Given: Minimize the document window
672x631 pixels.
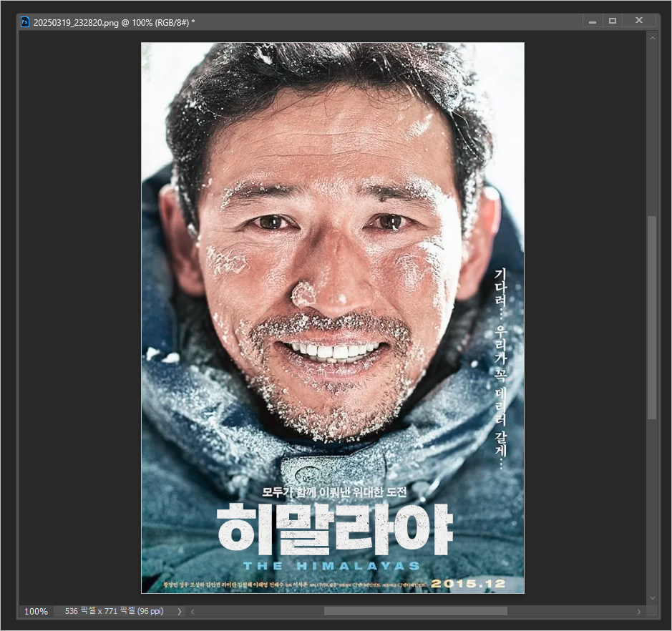Looking at the screenshot, I should [593, 21].
